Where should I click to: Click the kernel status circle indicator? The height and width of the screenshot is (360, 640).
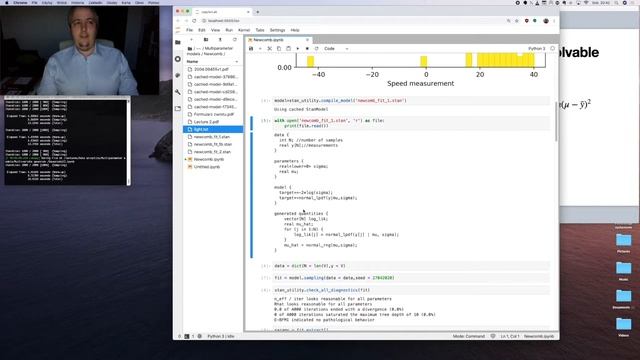[553, 49]
